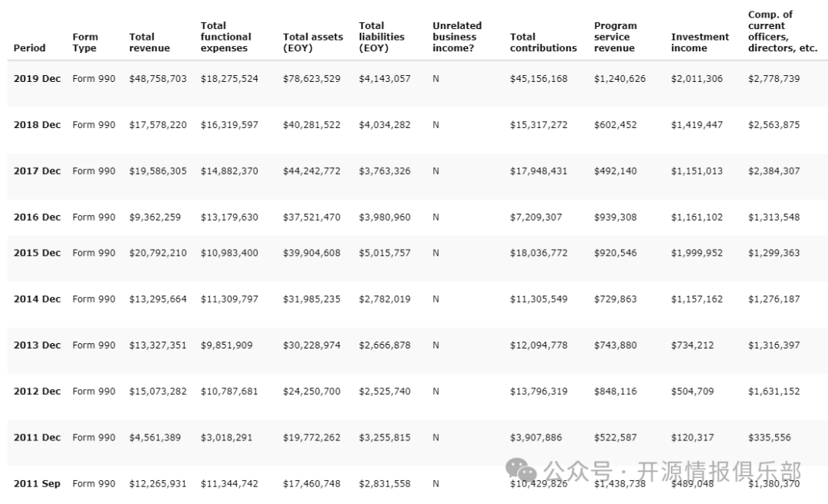Select Form 990 in the 2018 Dec row
The image size is (828, 504).
click(x=94, y=125)
